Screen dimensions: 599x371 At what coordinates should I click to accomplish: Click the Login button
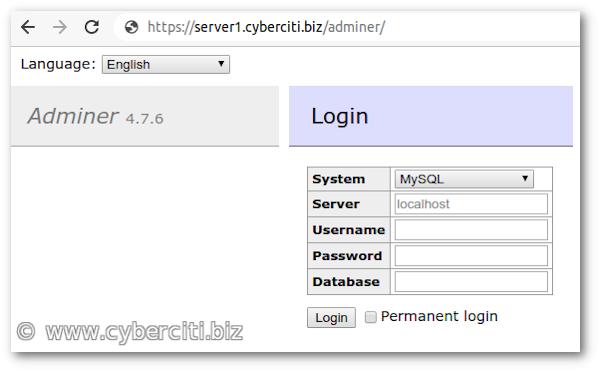click(x=331, y=318)
